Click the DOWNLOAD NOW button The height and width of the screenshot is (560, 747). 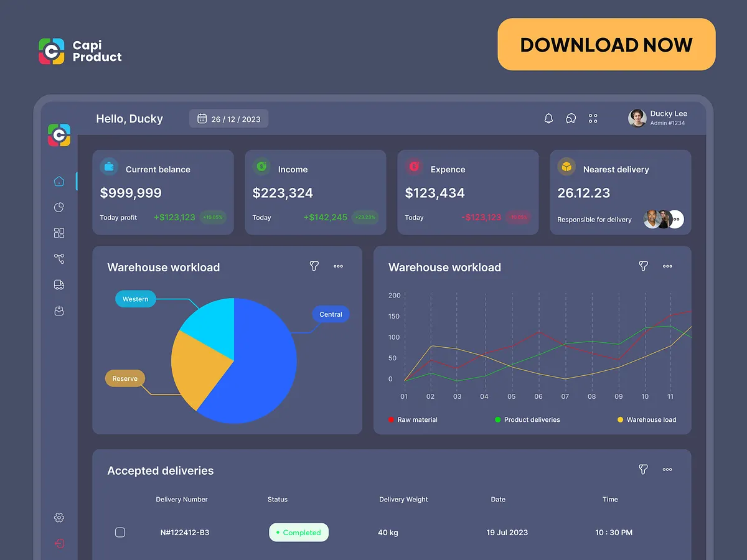[x=606, y=44]
